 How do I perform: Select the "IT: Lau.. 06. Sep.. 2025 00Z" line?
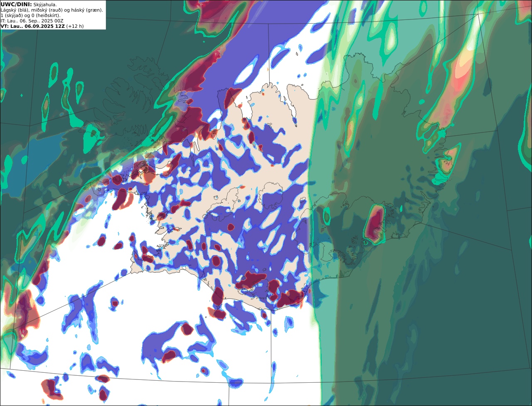pyautogui.click(x=32, y=21)
